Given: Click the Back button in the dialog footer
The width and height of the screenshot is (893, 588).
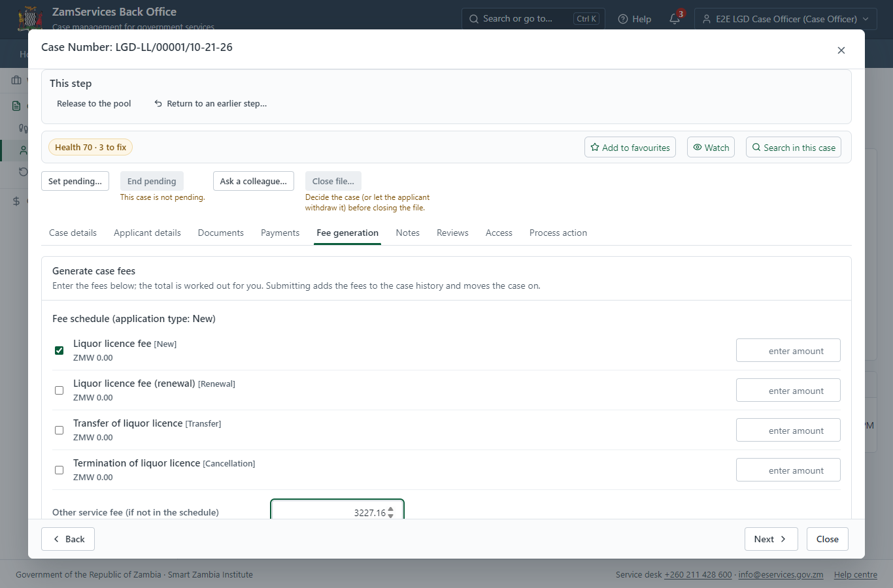Looking at the screenshot, I should tap(68, 539).
